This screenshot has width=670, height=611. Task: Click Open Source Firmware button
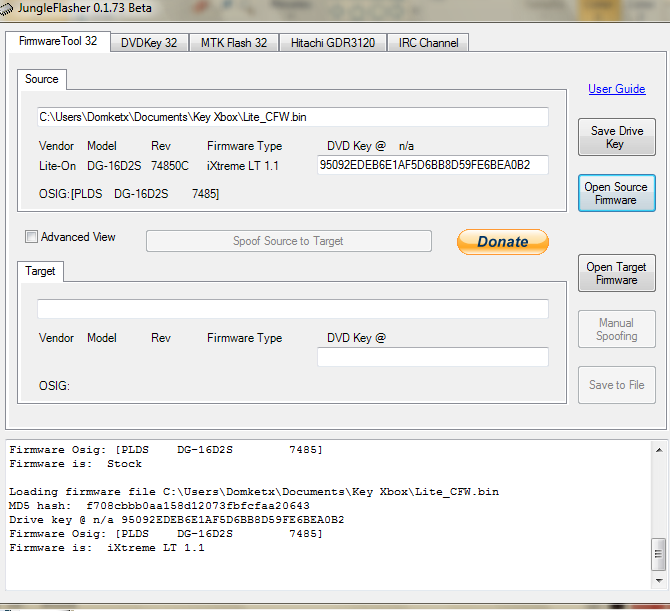pos(617,193)
